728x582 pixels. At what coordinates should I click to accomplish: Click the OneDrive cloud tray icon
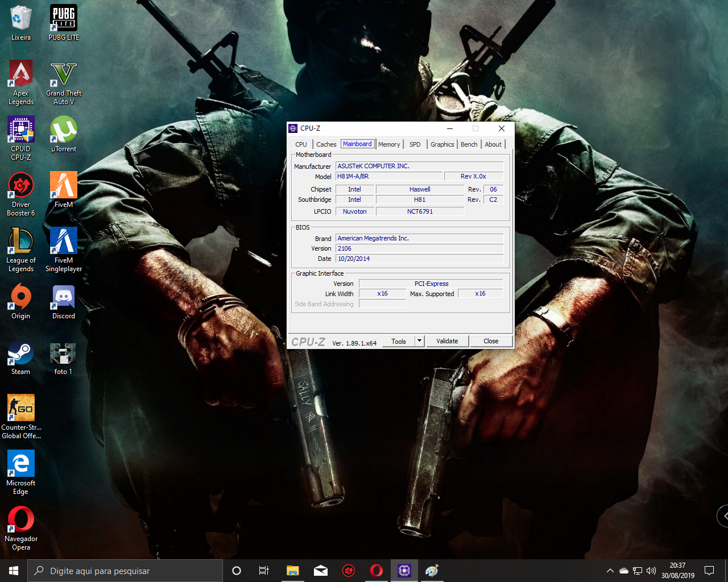624,571
